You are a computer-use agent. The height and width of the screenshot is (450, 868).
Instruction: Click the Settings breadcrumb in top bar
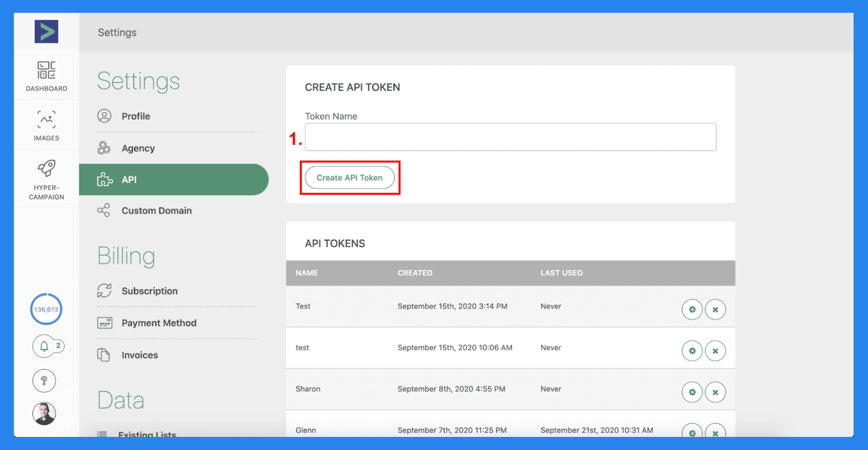click(117, 33)
